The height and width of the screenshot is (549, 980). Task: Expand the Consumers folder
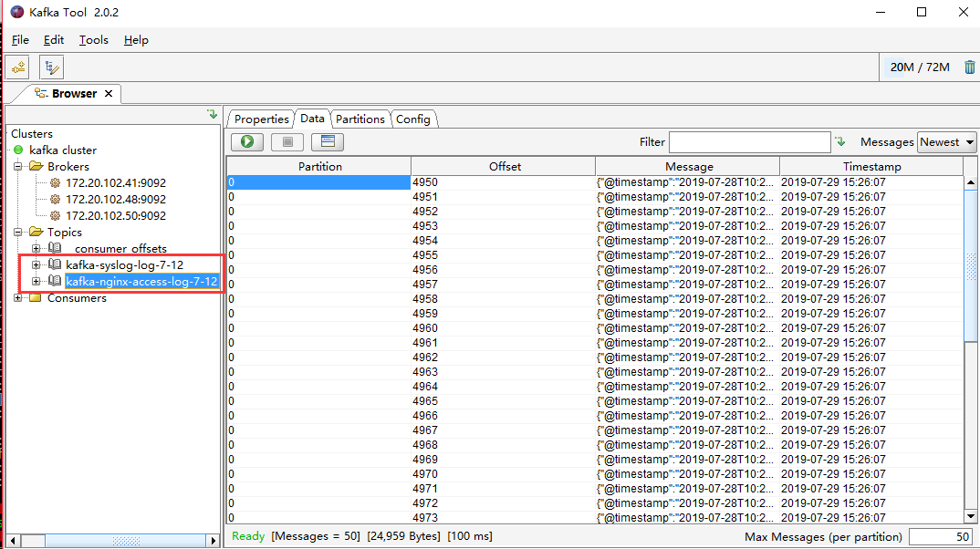pyautogui.click(x=19, y=298)
